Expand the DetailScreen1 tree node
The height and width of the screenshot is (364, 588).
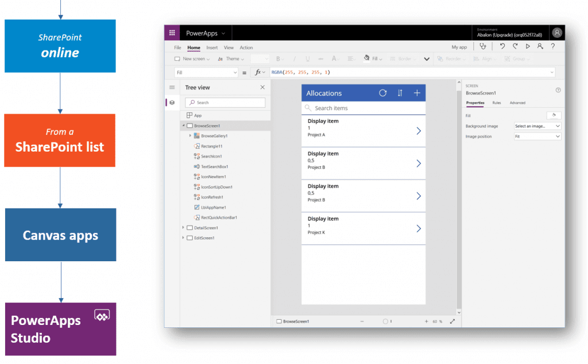pos(183,227)
